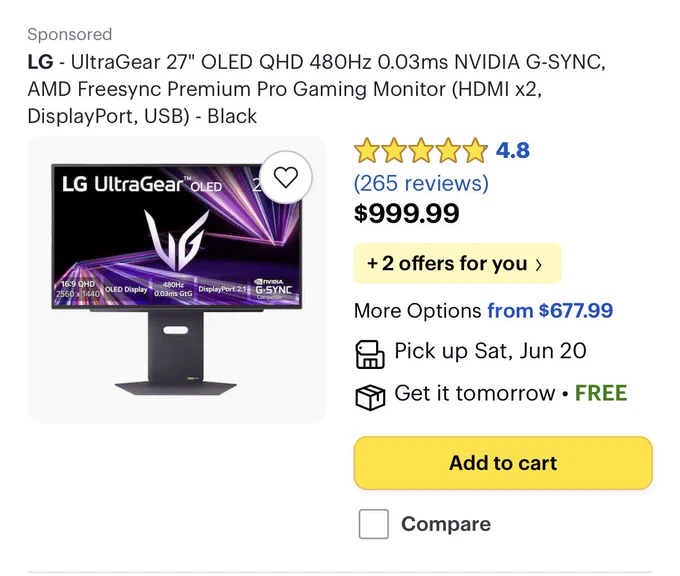Click the 4.8 rating score
Image resolution: width=680 pixels, height=576 pixels.
(513, 151)
